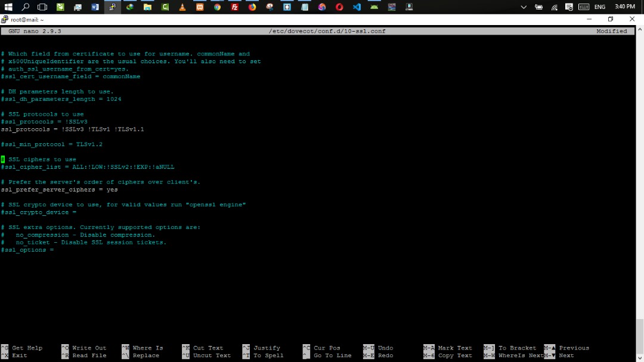Viewport: 644px width, 362px height.
Task: Open FileZilla from the taskbar
Action: coord(234,7)
